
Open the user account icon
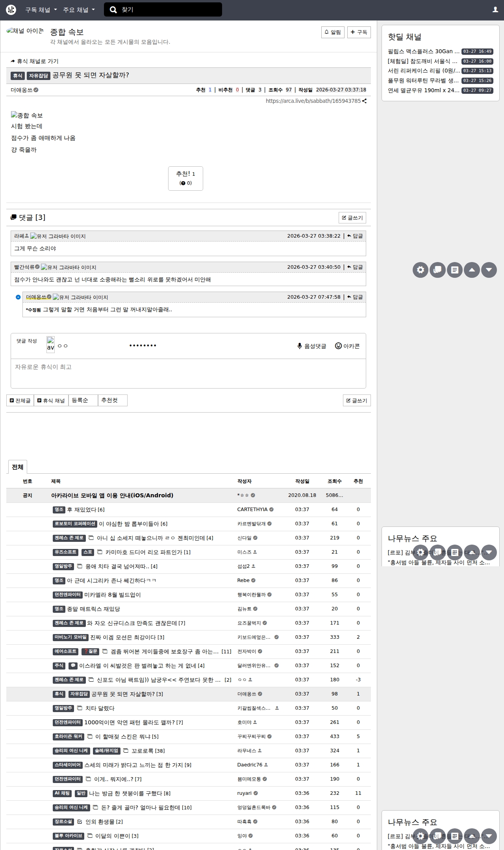coord(495,10)
